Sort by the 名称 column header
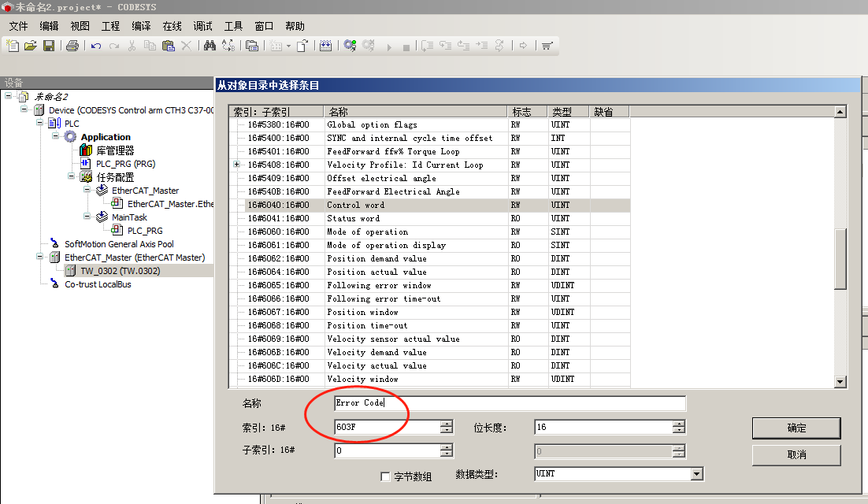868x504 pixels. tap(415, 112)
